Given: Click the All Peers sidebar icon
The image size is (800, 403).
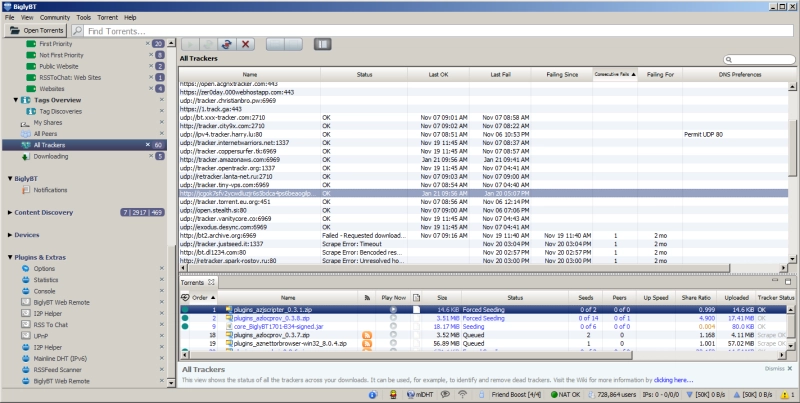Looking at the screenshot, I should coord(25,134).
